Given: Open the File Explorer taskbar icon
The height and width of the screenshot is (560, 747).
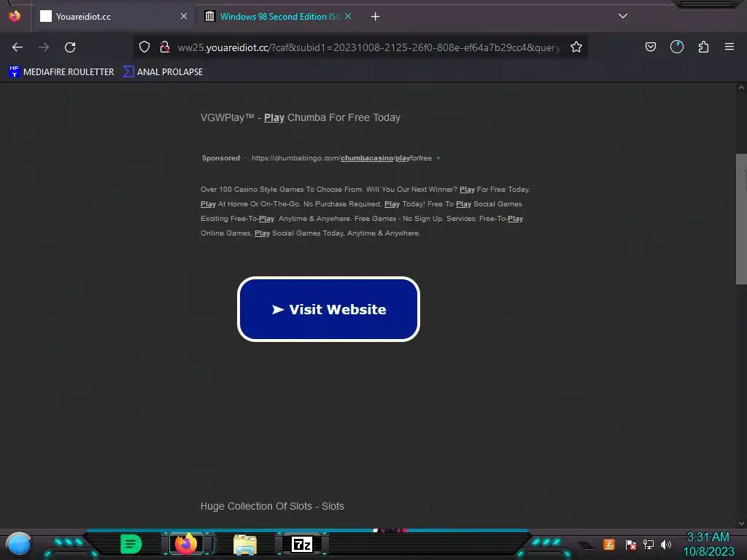Looking at the screenshot, I should (x=245, y=545).
